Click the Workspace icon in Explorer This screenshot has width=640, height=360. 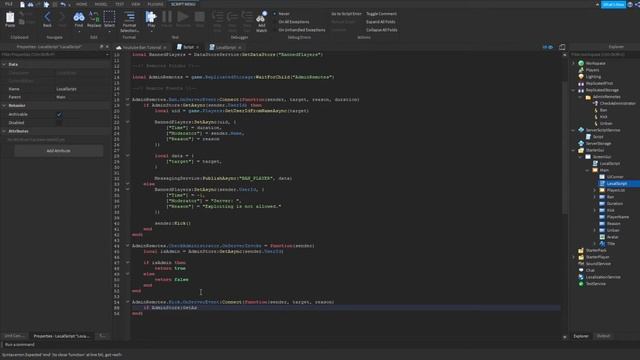tap(581, 63)
